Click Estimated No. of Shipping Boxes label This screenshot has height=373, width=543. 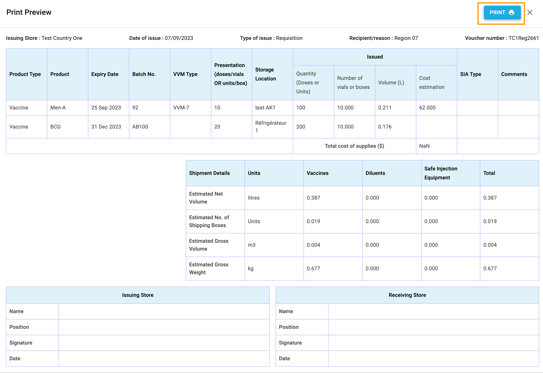pos(209,221)
